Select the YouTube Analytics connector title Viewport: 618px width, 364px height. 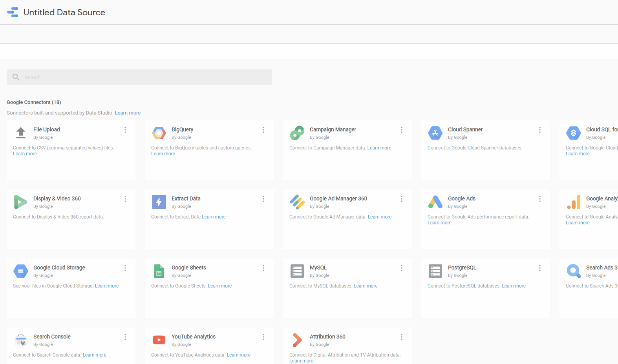point(194,337)
